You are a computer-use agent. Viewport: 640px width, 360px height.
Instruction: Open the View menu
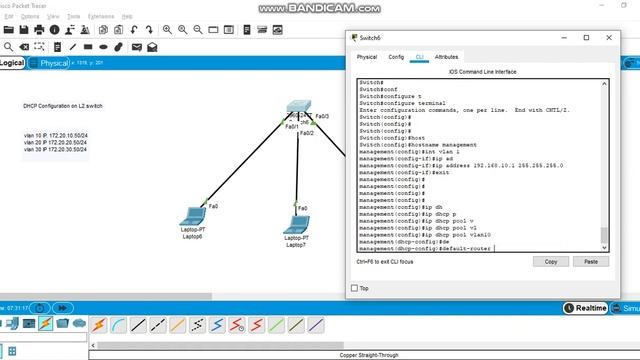(x=53, y=16)
